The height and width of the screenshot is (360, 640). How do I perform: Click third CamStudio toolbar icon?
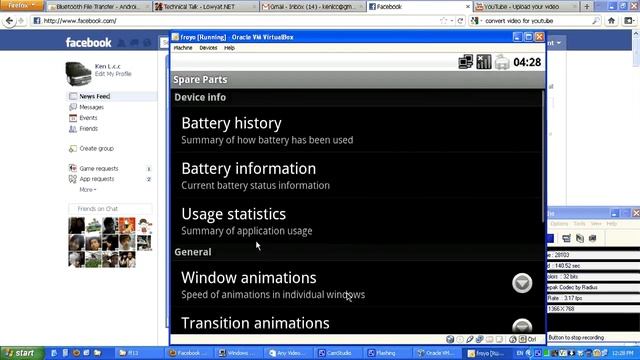(593, 238)
